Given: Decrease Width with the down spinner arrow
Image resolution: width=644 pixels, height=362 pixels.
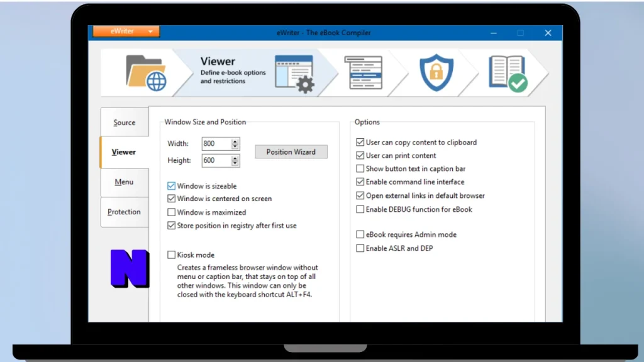Looking at the screenshot, I should [235, 146].
